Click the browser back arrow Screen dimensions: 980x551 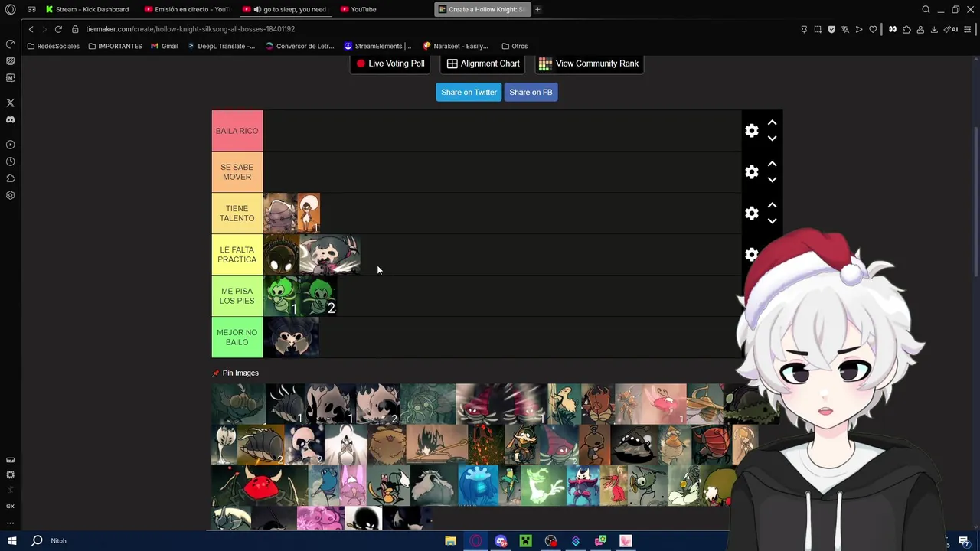pyautogui.click(x=31, y=29)
